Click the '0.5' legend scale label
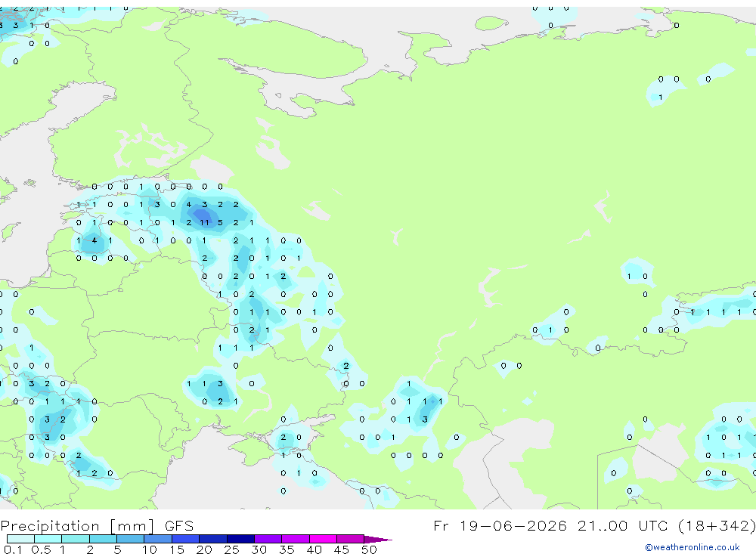This screenshot has height=554, width=756. pos(41,549)
